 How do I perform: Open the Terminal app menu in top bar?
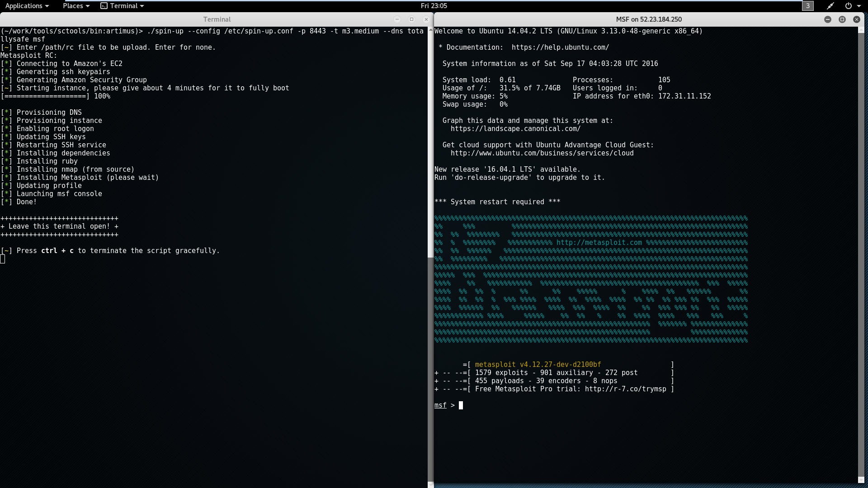tap(122, 6)
